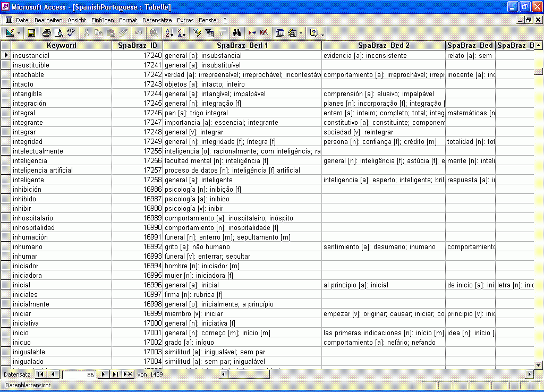
Task: Select the row selector for inteligencia artificial
Action: point(6,170)
